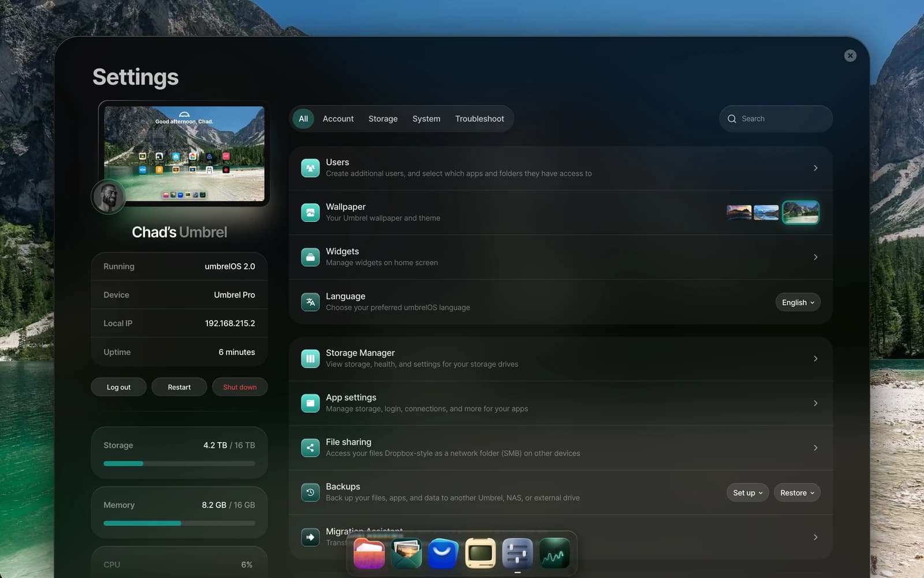Switch to the Storage tab
The height and width of the screenshot is (578, 924).
click(x=383, y=118)
